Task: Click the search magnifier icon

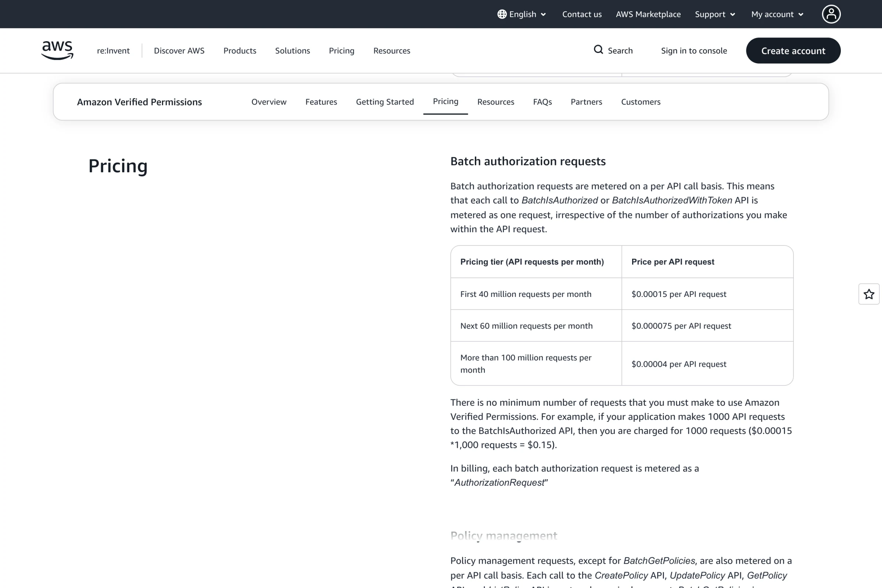Action: [x=598, y=50]
